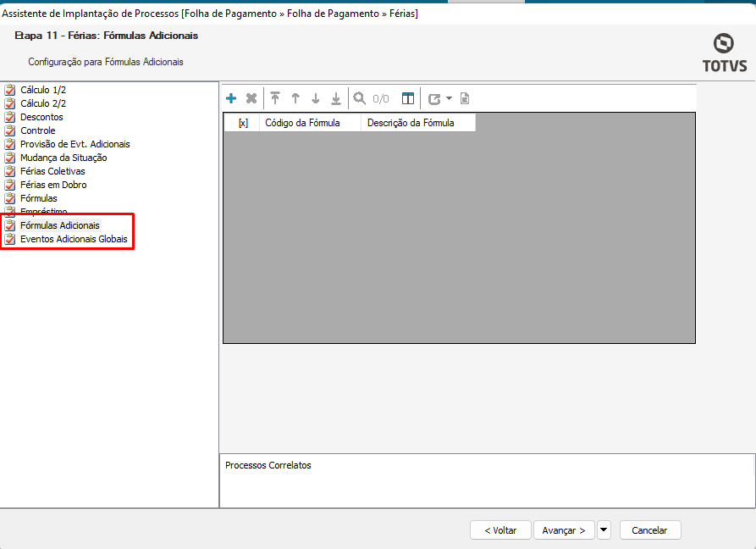Click the move down arrow icon
This screenshot has height=549, width=756.
pos(315,98)
